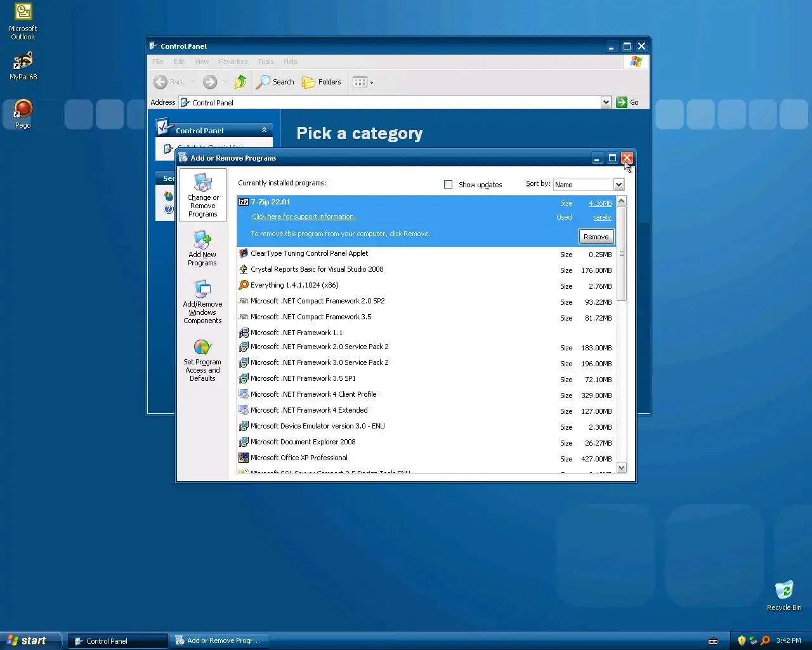
Task: Click the 427.00MB size value
Action: 596,459
